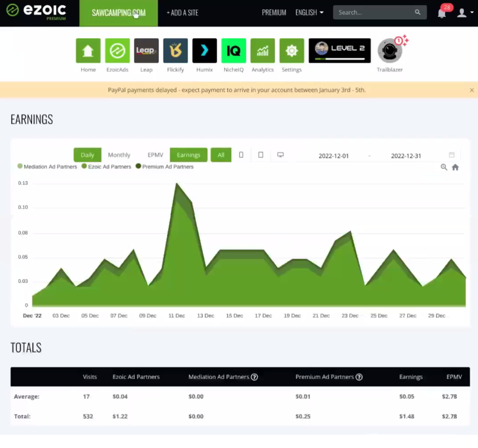Open the Trailblazer astronaut icon
Screen dimensions: 478x448
pyautogui.click(x=390, y=51)
